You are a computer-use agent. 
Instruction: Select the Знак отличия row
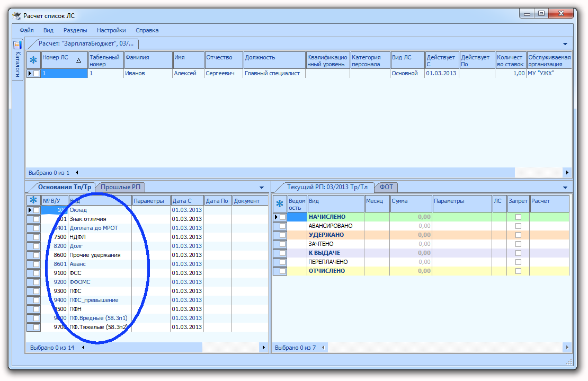(x=147, y=219)
